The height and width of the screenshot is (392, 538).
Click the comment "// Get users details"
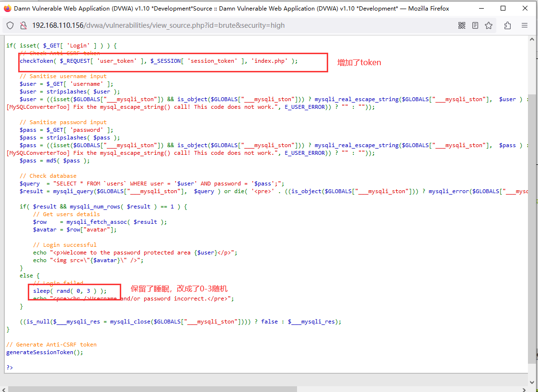[67, 214]
